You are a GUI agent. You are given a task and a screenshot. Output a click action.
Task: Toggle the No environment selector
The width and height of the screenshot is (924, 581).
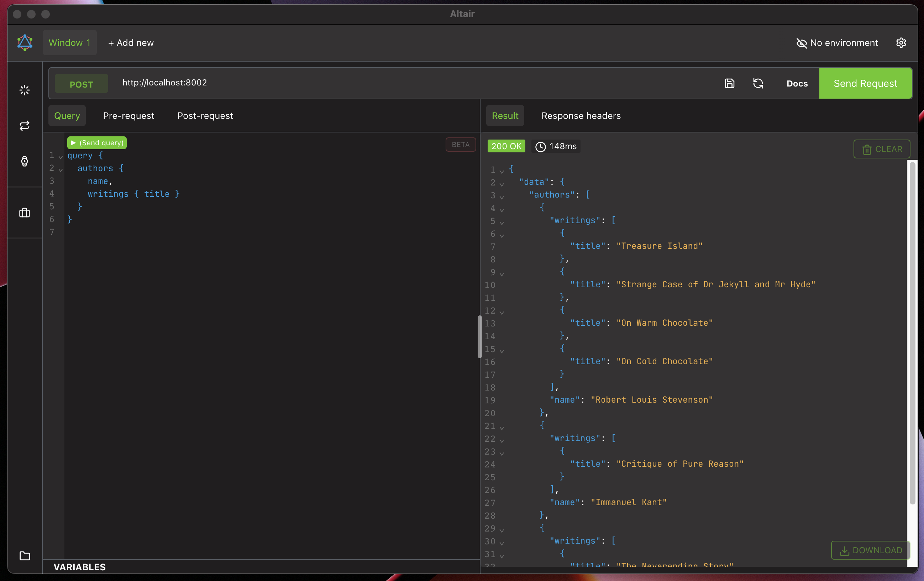point(837,43)
